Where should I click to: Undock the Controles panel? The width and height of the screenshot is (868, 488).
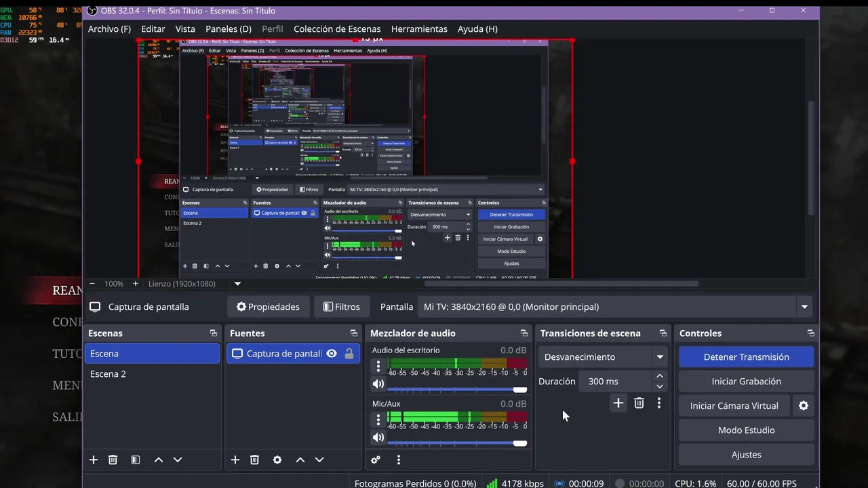pyautogui.click(x=811, y=333)
